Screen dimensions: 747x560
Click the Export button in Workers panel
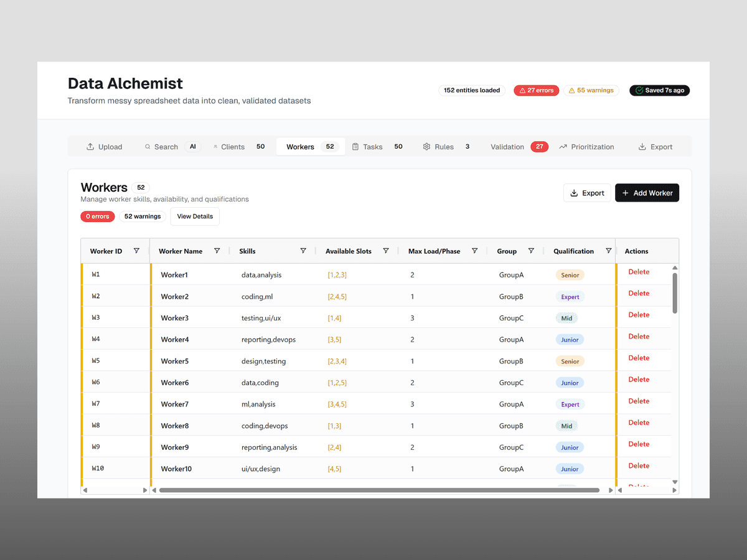[x=587, y=193]
